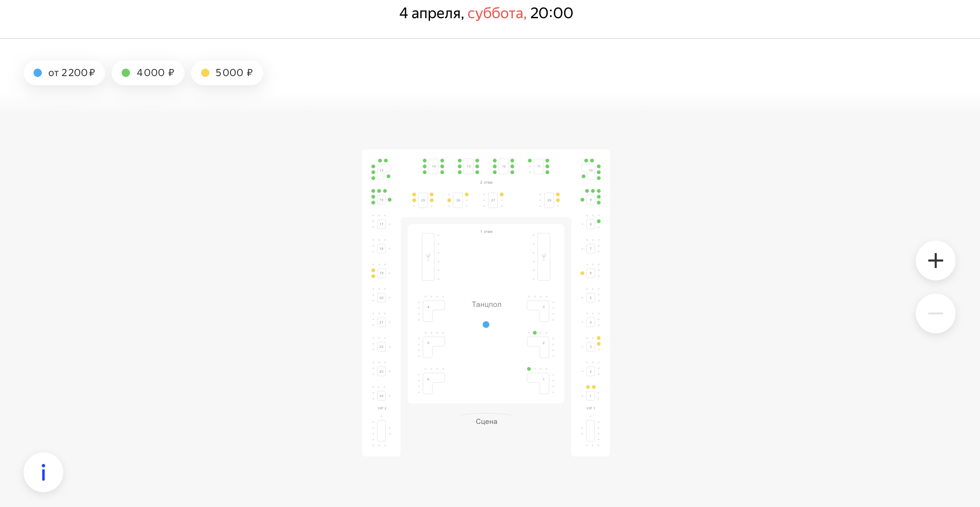This screenshot has height=507, width=980.
Task: Select the green seat left of table 9
Action: (x=582, y=200)
